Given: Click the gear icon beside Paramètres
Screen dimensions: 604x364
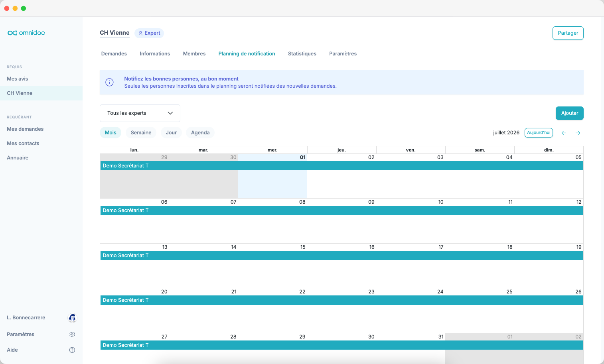Looking at the screenshot, I should click(72, 334).
